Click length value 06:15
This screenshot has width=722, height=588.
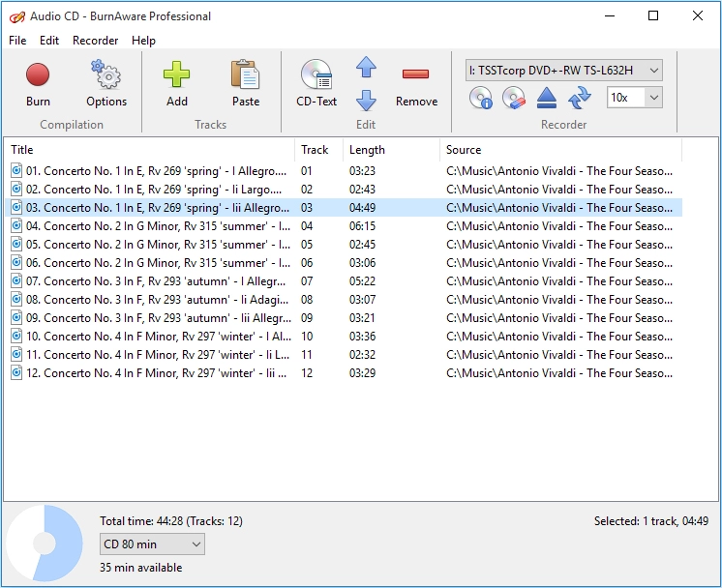362,226
